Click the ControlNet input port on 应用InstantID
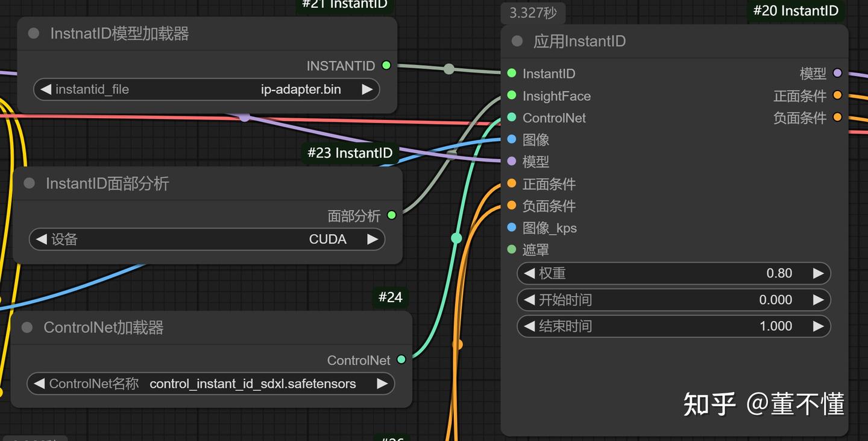This screenshot has width=868, height=441. coord(512,118)
